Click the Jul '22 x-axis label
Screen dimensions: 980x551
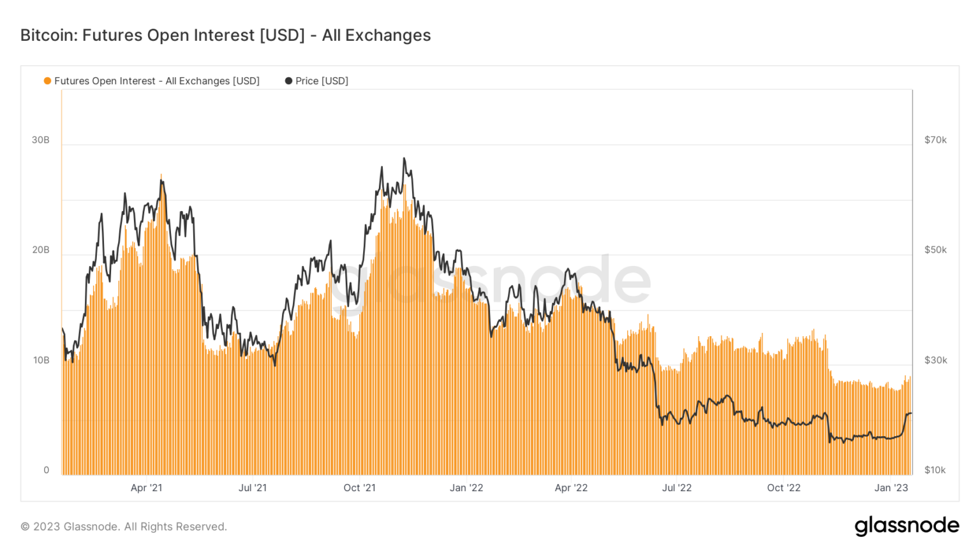[677, 488]
